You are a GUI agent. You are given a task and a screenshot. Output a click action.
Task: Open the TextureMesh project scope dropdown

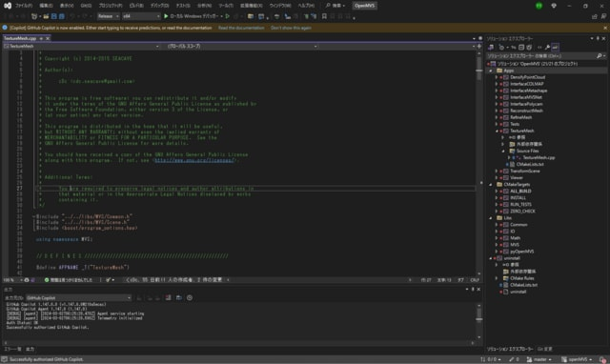click(x=81, y=47)
